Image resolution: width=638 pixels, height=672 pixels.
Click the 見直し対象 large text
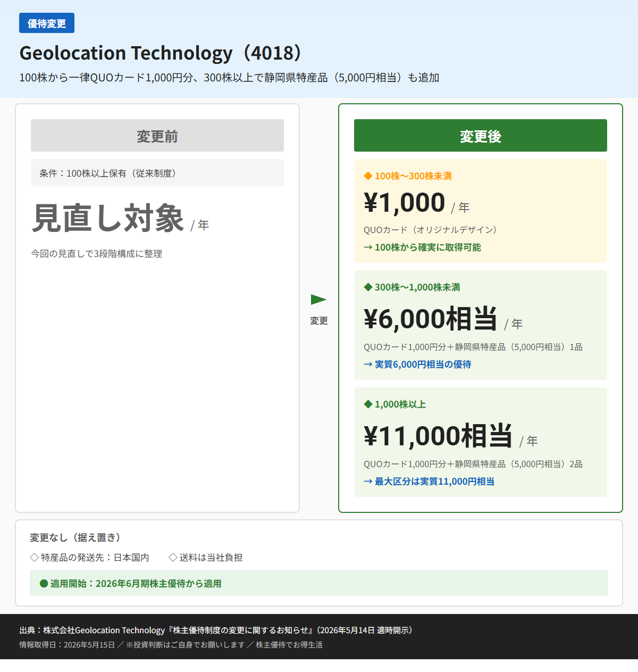[x=108, y=218]
